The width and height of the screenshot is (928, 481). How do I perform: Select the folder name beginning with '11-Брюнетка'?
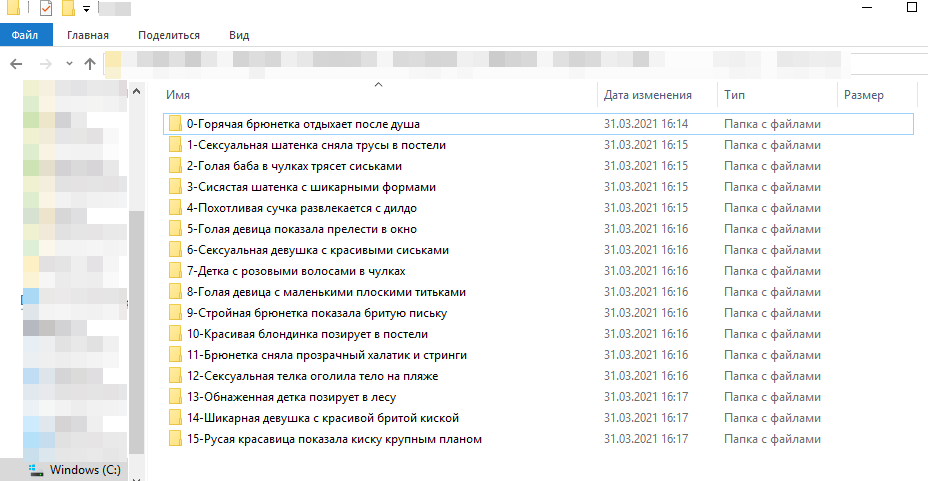327,355
